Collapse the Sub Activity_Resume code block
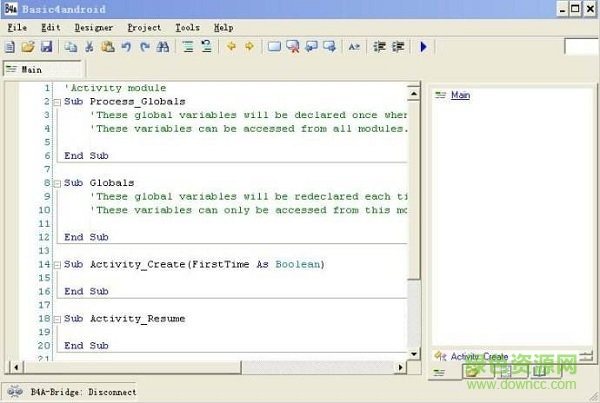The image size is (600, 403). point(58,318)
